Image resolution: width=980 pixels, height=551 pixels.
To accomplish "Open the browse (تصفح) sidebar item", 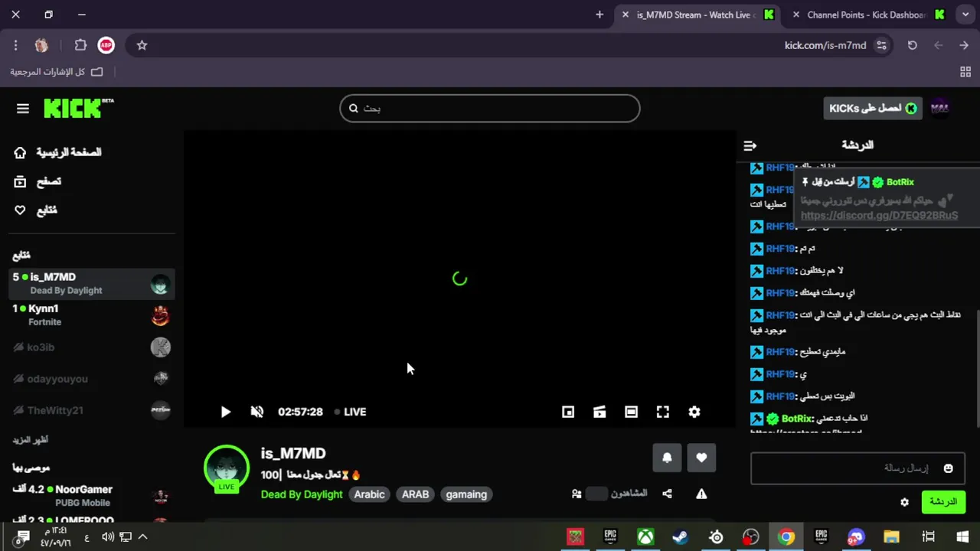I will point(38,181).
